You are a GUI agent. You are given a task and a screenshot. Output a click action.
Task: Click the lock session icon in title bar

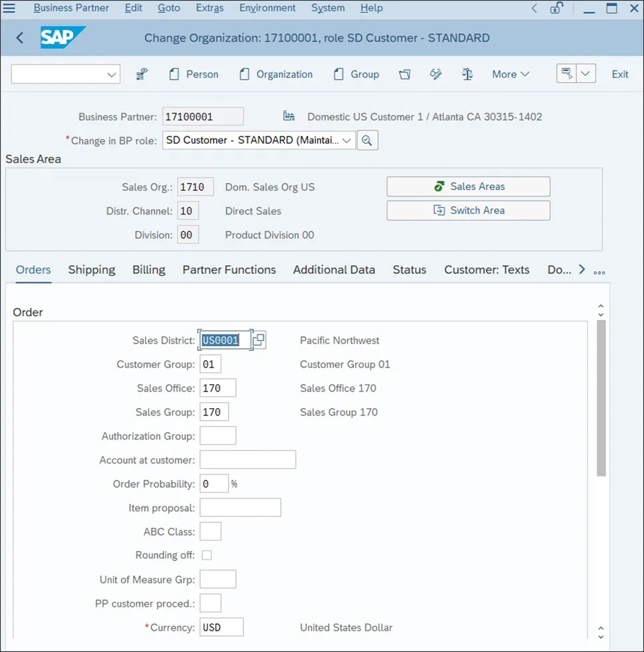[556, 8]
